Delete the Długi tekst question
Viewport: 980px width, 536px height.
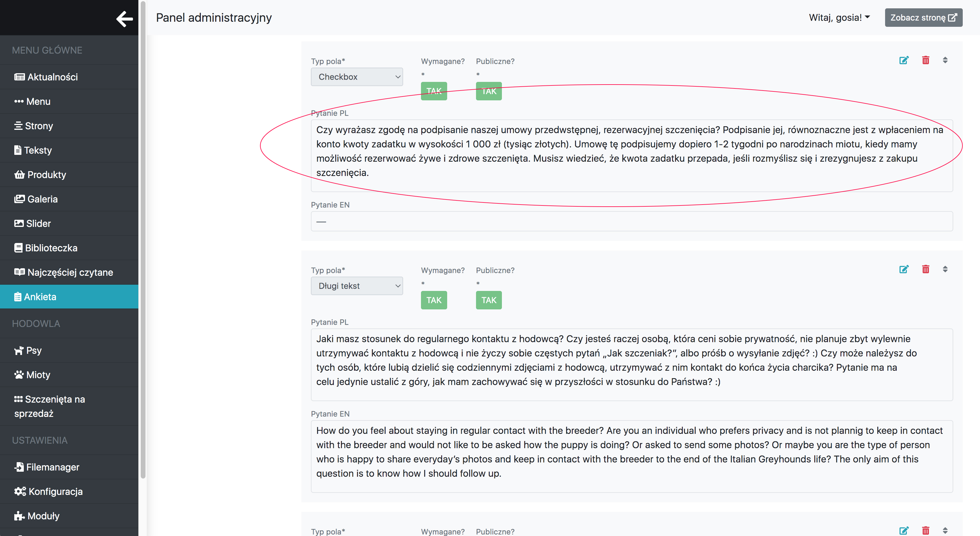[926, 269]
